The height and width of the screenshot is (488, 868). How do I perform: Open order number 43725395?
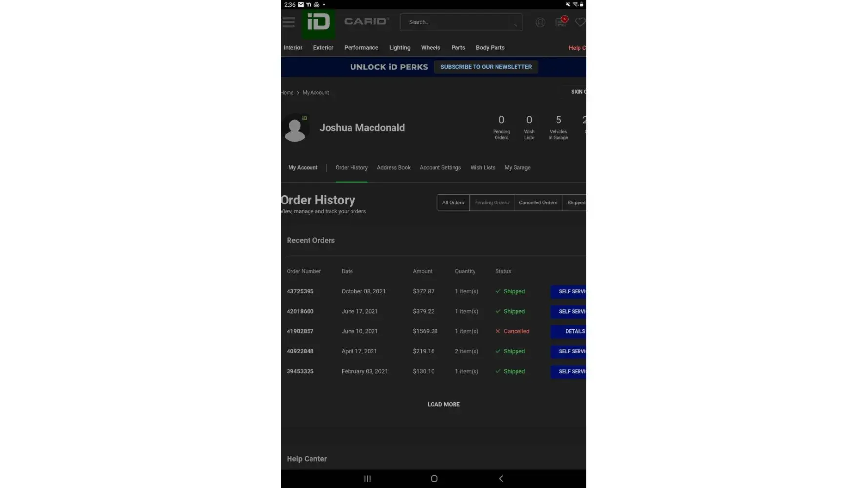tap(300, 291)
